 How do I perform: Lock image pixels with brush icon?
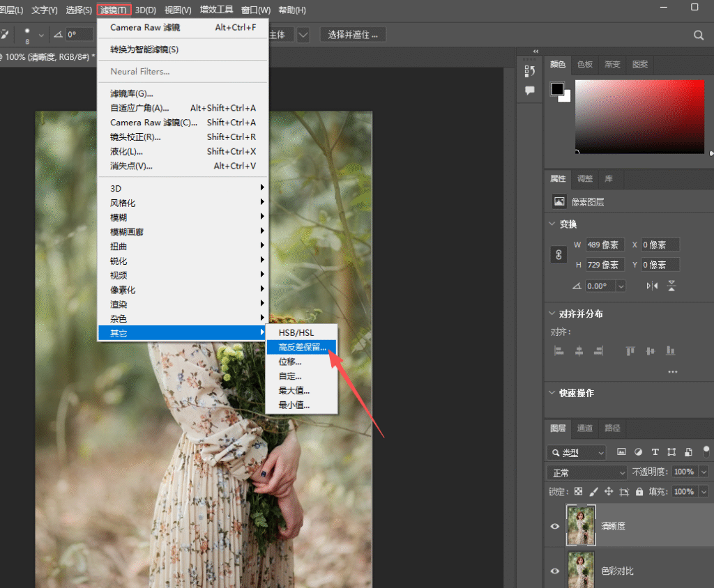click(x=594, y=492)
